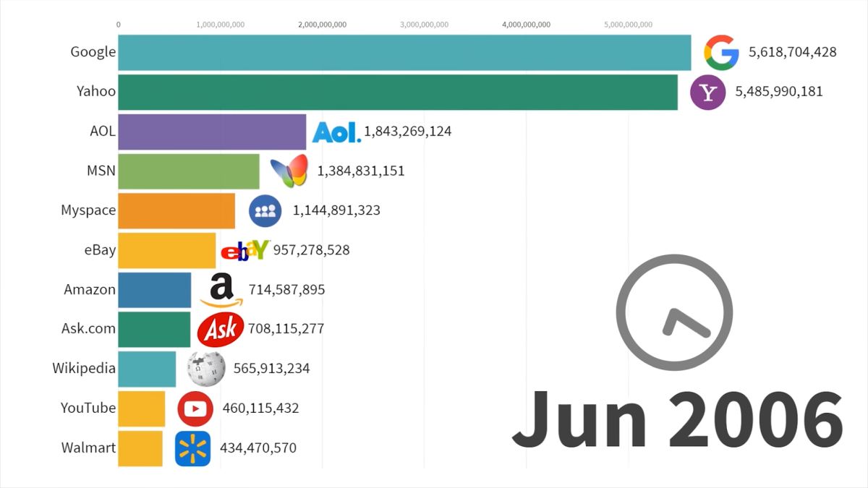
Task: Select the purple AOL bar
Action: 212,132
